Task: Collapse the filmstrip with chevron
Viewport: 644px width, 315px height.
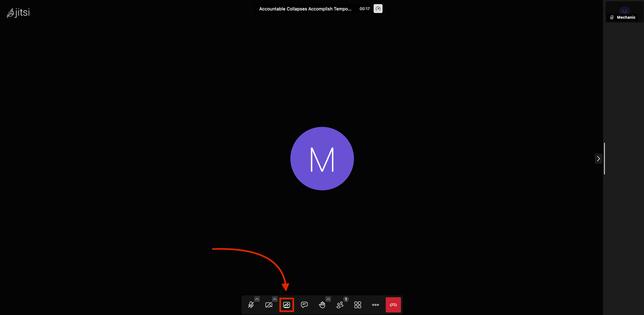Action: point(598,159)
